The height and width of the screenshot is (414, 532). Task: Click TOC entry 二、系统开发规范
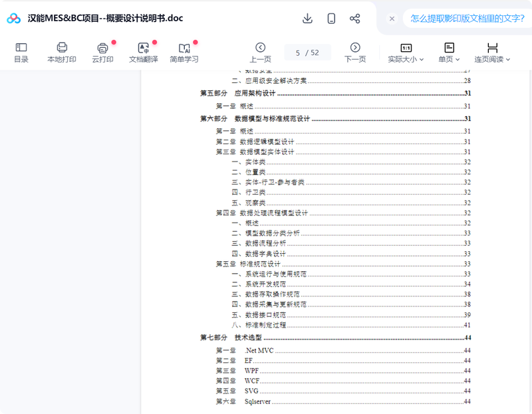[351, 284]
